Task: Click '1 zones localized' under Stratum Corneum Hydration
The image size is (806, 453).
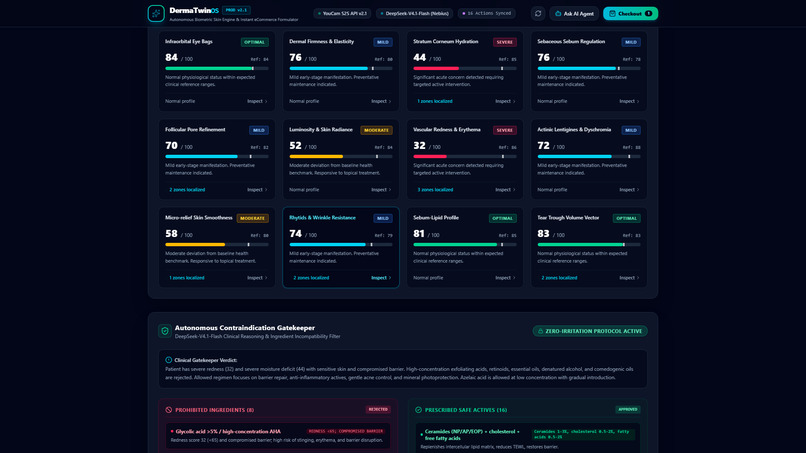Action: (x=435, y=101)
